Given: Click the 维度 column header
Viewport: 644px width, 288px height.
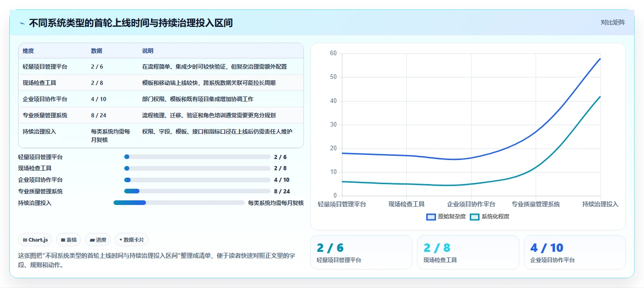Looking at the screenshot, I should point(28,51).
